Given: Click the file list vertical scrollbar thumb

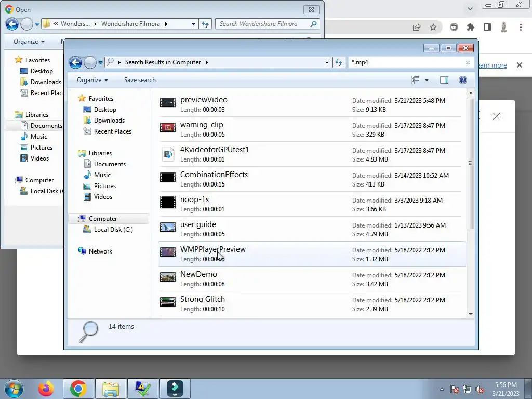Looking at the screenshot, I should (471, 163).
